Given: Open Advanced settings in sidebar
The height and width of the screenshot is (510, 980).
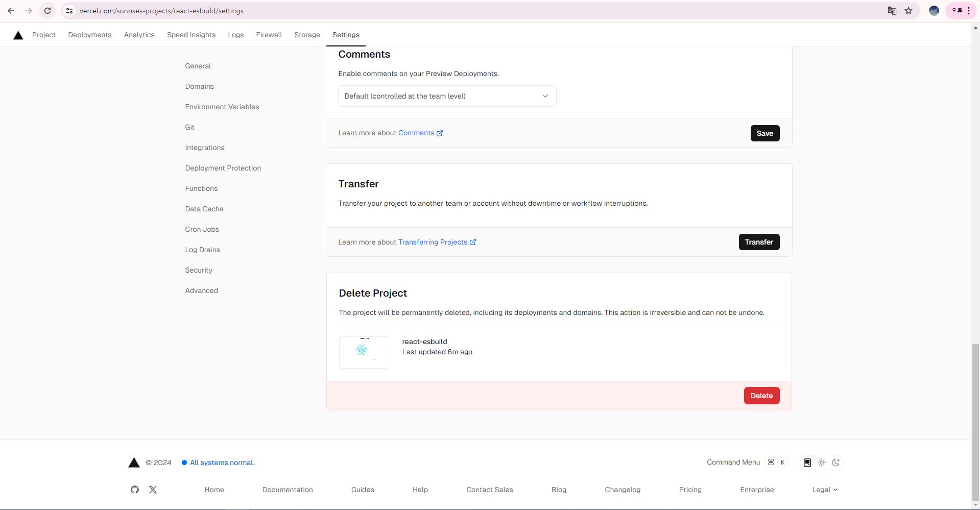Looking at the screenshot, I should coord(201,290).
